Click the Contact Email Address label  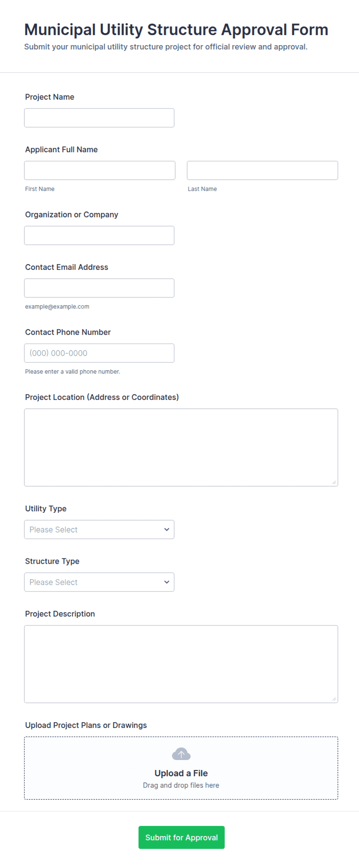pos(67,267)
